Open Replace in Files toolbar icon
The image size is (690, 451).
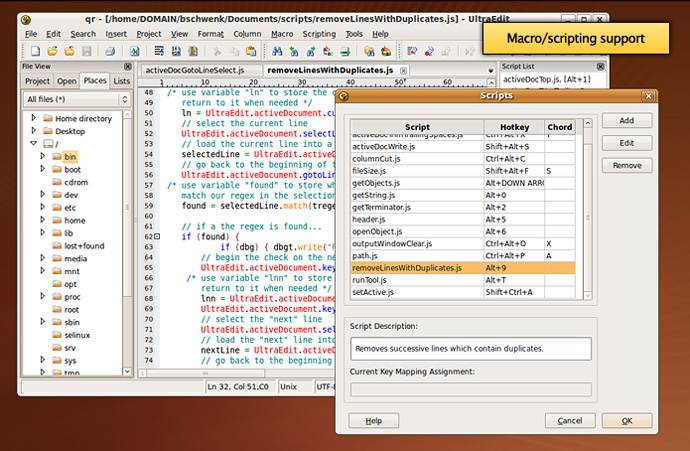pyautogui.click(x=386, y=51)
